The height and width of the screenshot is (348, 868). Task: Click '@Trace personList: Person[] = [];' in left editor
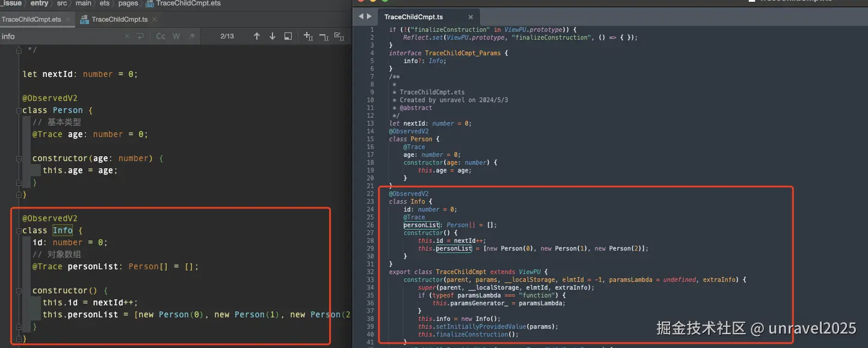(x=115, y=267)
